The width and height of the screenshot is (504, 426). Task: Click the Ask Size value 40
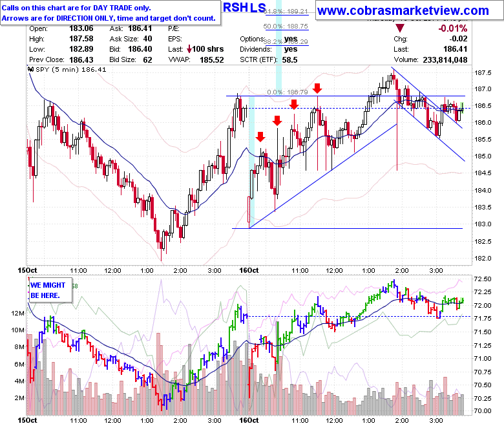(x=147, y=39)
